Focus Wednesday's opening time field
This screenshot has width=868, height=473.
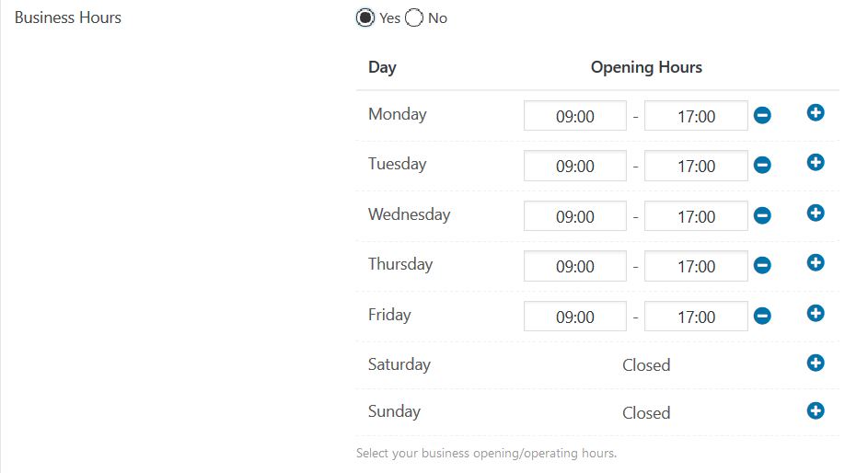coord(575,216)
